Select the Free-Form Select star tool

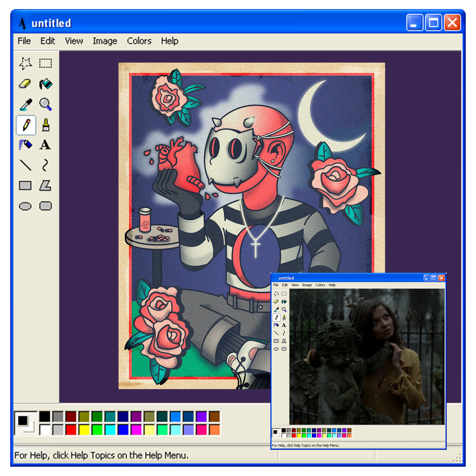tap(25, 63)
